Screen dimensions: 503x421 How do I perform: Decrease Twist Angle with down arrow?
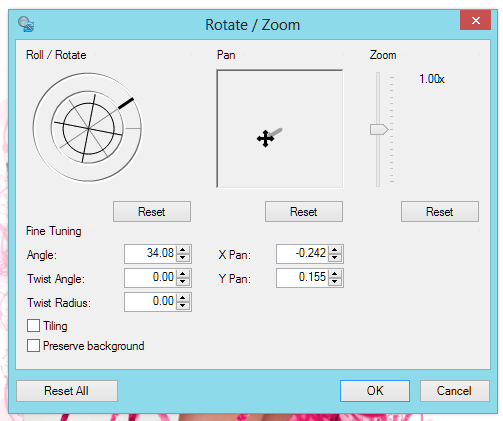183,282
